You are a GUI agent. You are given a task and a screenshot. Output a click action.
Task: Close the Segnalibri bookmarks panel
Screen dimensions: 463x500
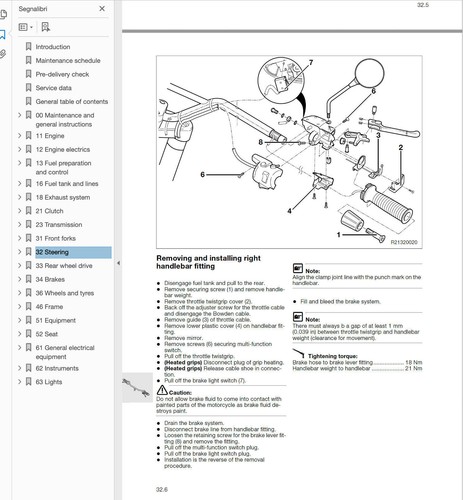(x=102, y=9)
